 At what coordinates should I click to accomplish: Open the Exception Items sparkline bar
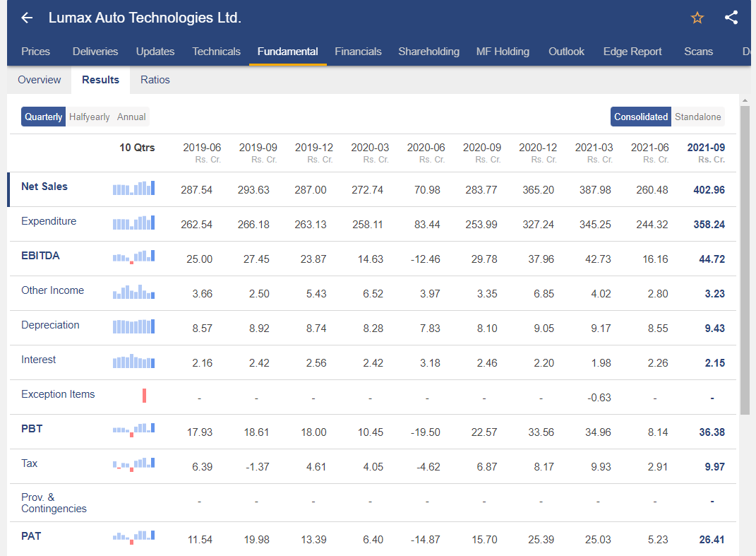pos(144,396)
